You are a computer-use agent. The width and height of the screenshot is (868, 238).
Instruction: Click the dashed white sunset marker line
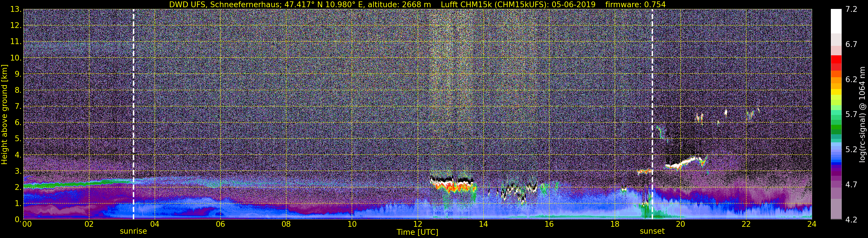pos(652,115)
